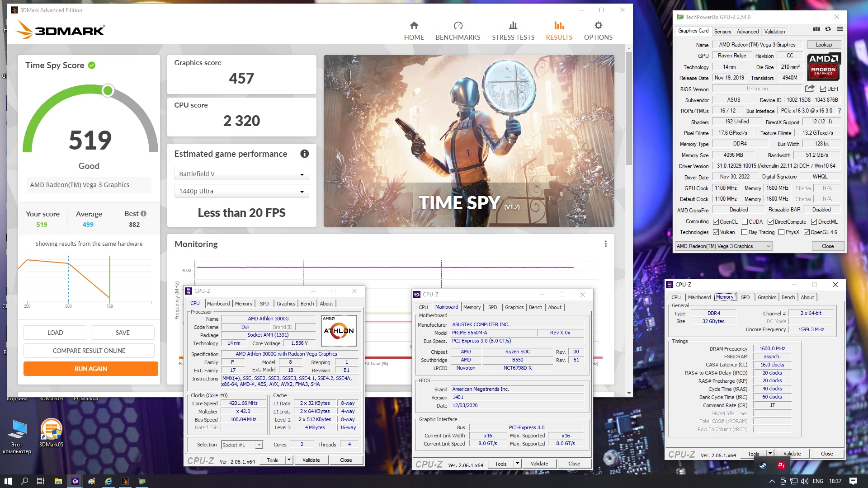This screenshot has height=488, width=868.
Task: Expand Tools arrow in CPU-Z Mainboard window
Action: click(x=517, y=464)
